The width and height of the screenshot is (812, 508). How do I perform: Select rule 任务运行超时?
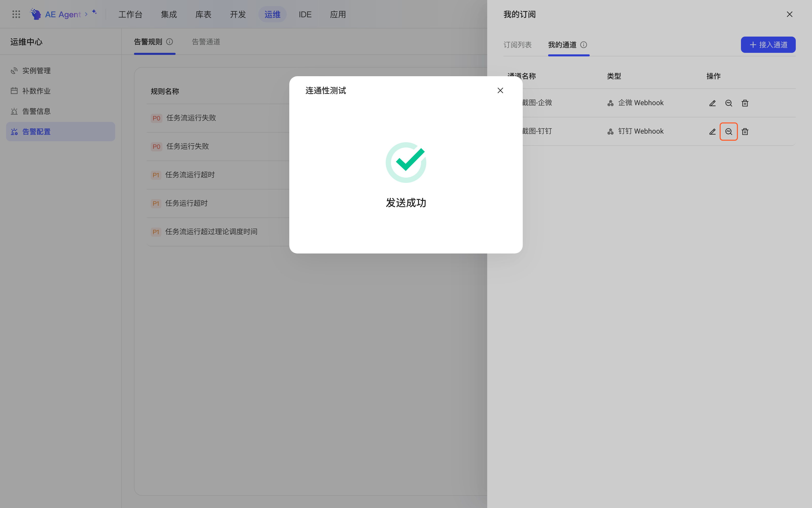click(x=186, y=203)
